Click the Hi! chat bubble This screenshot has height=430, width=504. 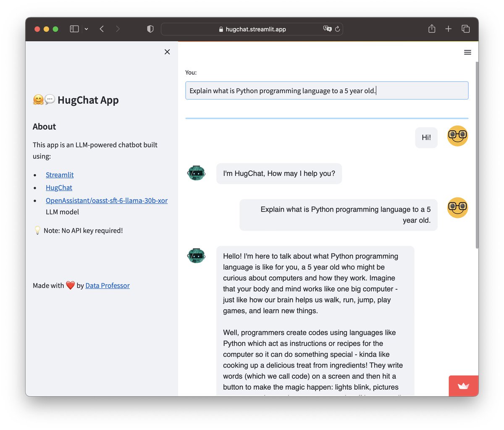coord(426,137)
